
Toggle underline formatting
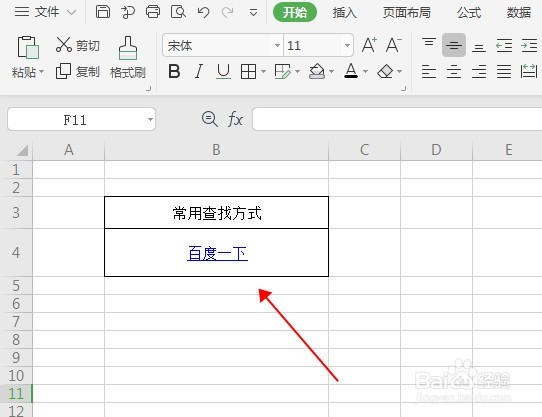pyautogui.click(x=223, y=72)
